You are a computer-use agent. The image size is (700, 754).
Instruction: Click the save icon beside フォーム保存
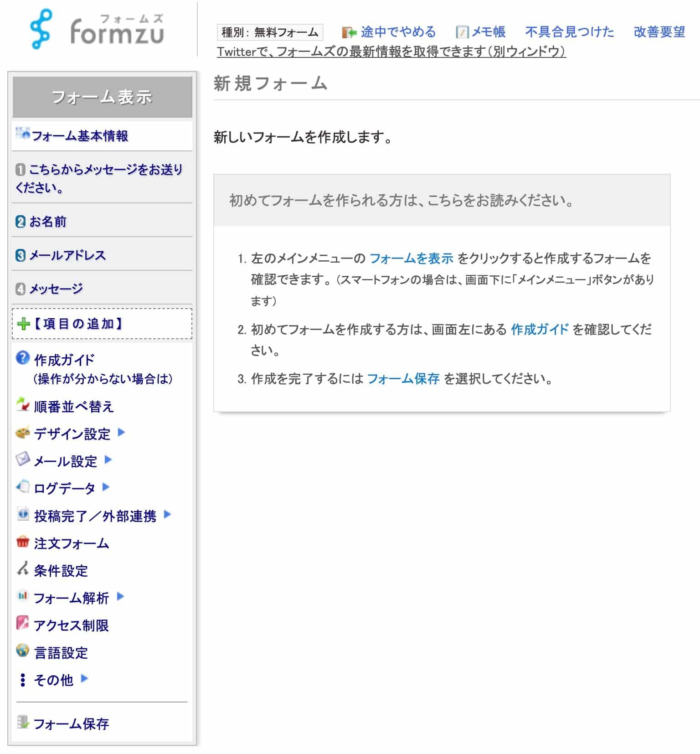(x=22, y=722)
